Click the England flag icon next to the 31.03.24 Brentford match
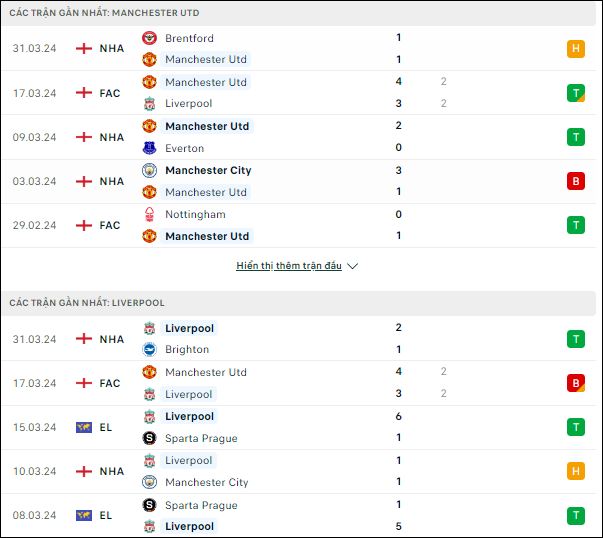603x538 pixels. click(84, 48)
